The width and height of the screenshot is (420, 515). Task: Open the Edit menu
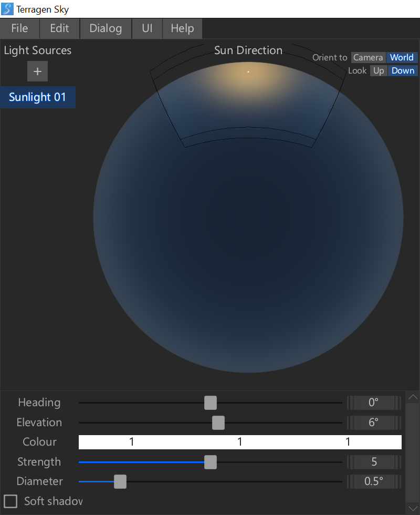59,28
